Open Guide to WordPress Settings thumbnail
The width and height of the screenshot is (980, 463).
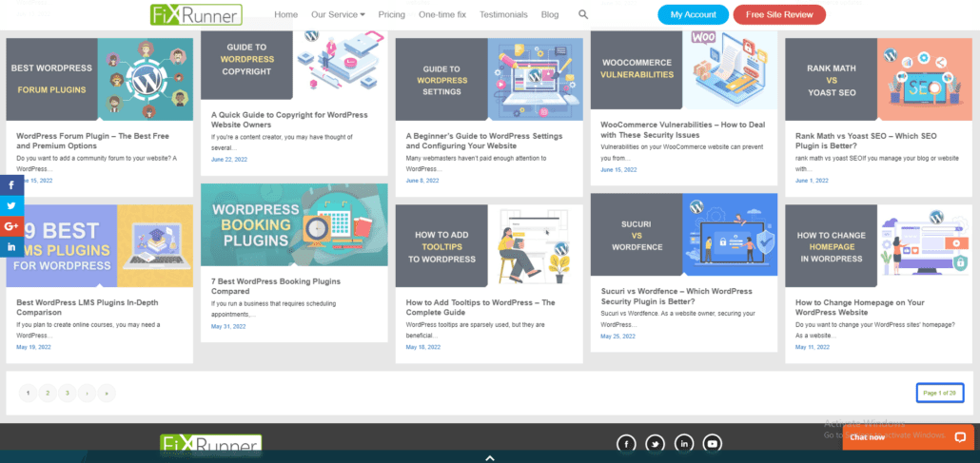489,79
